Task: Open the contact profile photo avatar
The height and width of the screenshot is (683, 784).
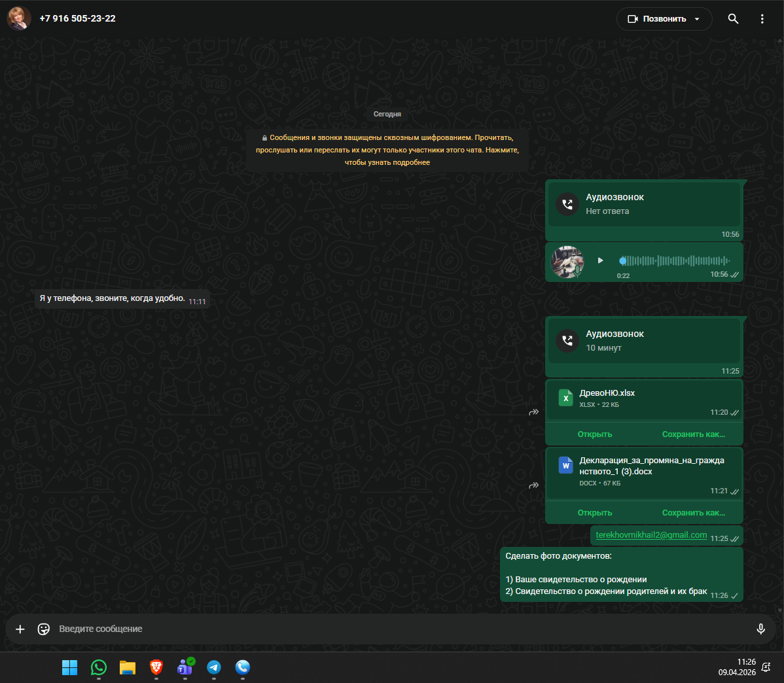Action: pyautogui.click(x=18, y=18)
